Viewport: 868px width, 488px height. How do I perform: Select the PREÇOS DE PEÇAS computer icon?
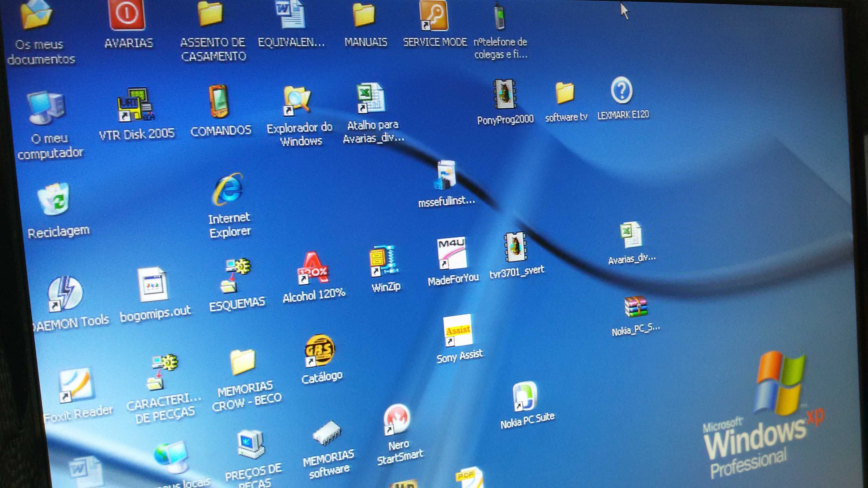point(251,445)
